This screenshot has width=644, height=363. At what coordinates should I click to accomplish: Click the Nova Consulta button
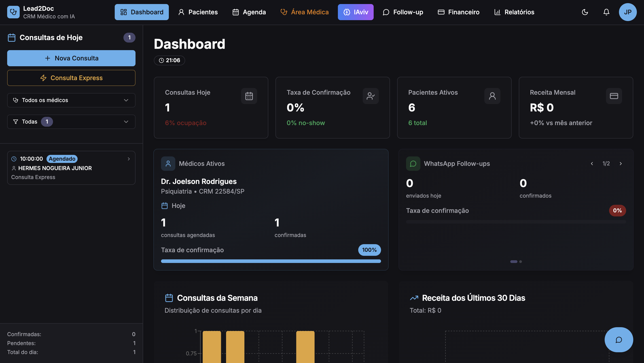tap(71, 58)
